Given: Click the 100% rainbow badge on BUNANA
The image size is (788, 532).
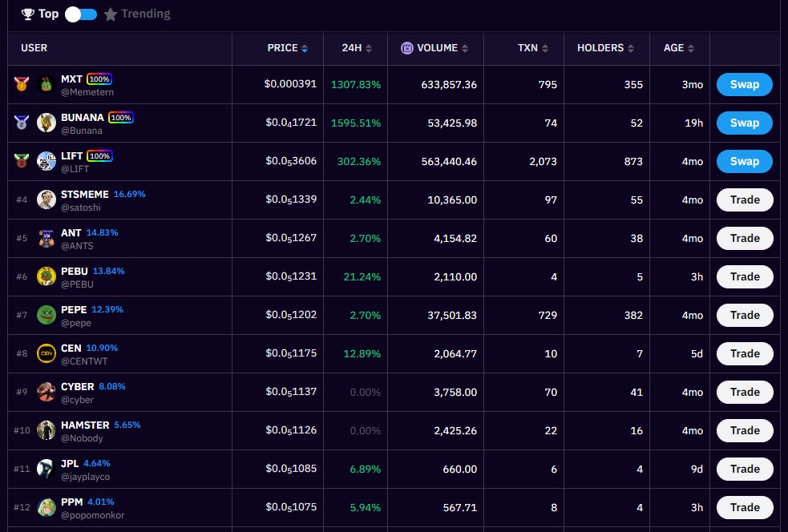Looking at the screenshot, I should [x=120, y=118].
